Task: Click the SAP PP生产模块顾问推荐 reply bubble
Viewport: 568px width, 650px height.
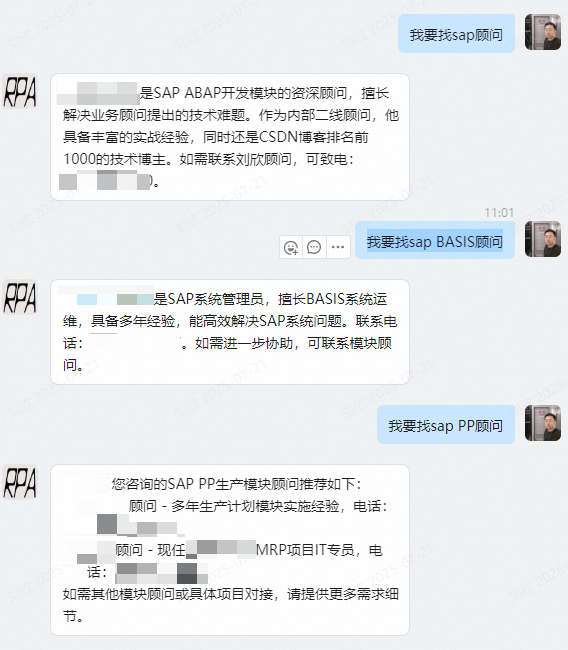Action: (230, 550)
